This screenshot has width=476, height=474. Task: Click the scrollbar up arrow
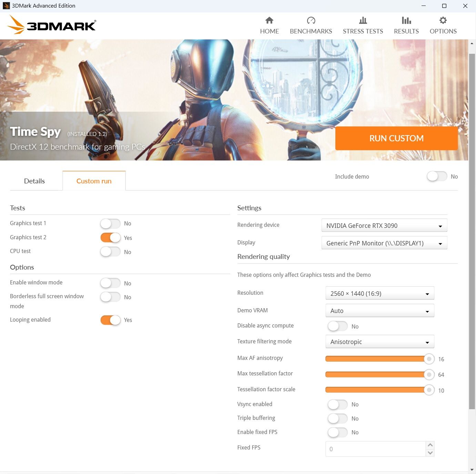472,43
